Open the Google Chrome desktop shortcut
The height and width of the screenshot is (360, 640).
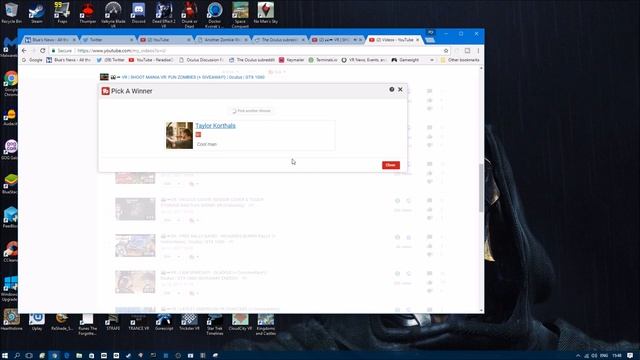(x=11, y=83)
